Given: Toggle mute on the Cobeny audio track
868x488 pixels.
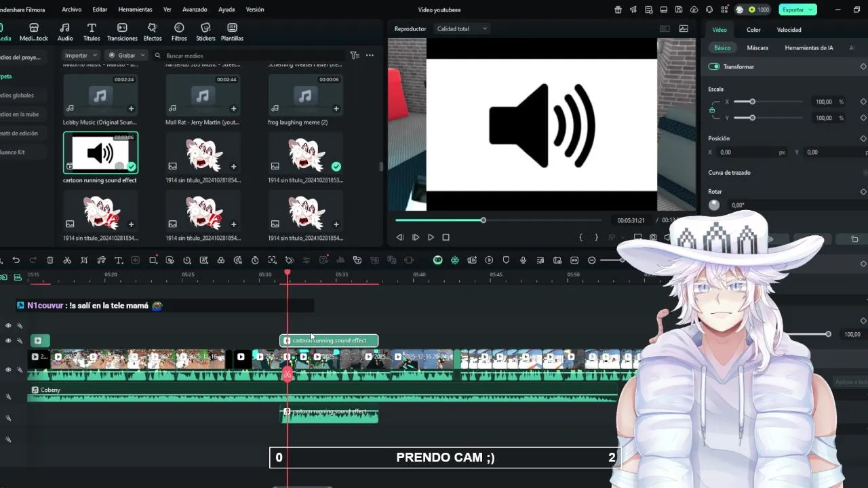Looking at the screenshot, I should [9, 396].
